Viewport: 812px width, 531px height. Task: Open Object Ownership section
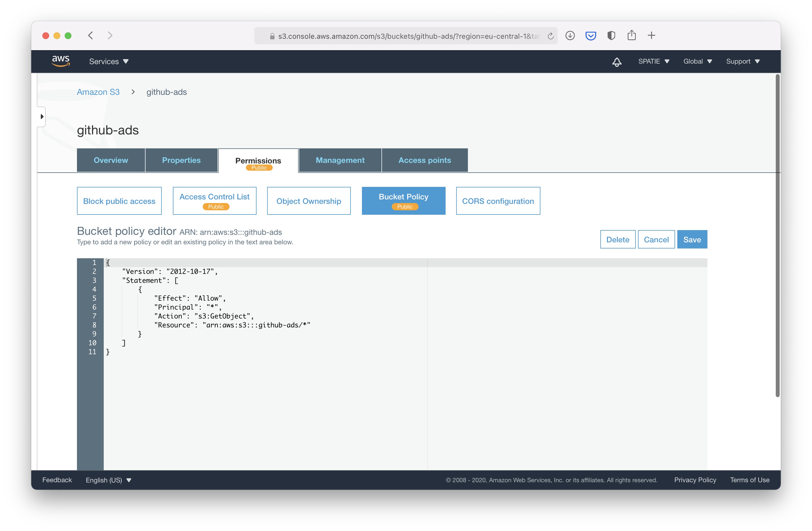click(309, 201)
